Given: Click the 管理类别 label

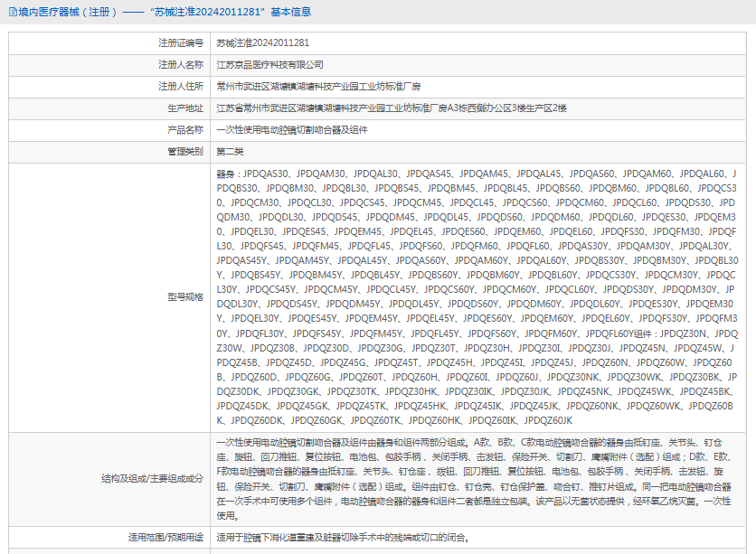Looking at the screenshot, I should [x=185, y=151].
